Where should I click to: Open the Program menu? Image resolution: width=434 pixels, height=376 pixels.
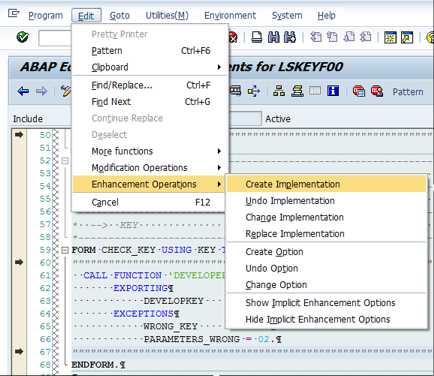(x=45, y=16)
